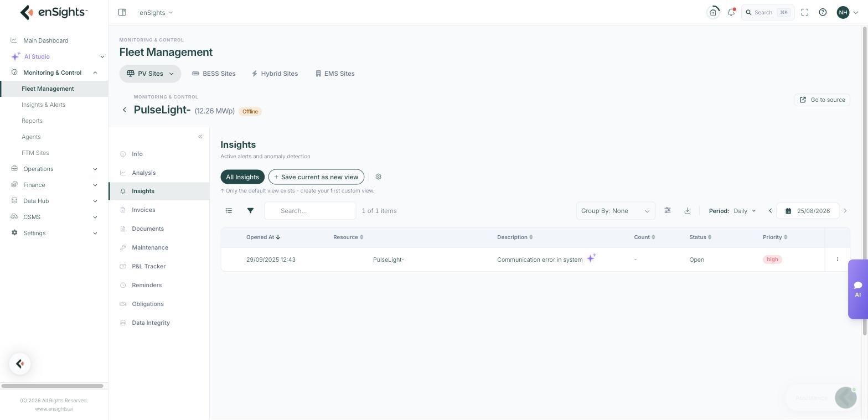Viewport: 868px width, 420px height.
Task: Focus the insights search field
Action: click(x=310, y=211)
